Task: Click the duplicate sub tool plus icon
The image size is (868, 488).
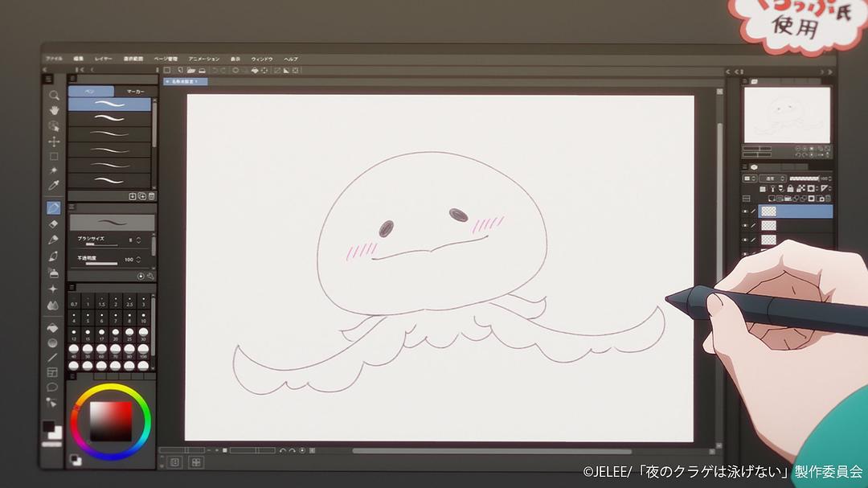Action: (142, 196)
